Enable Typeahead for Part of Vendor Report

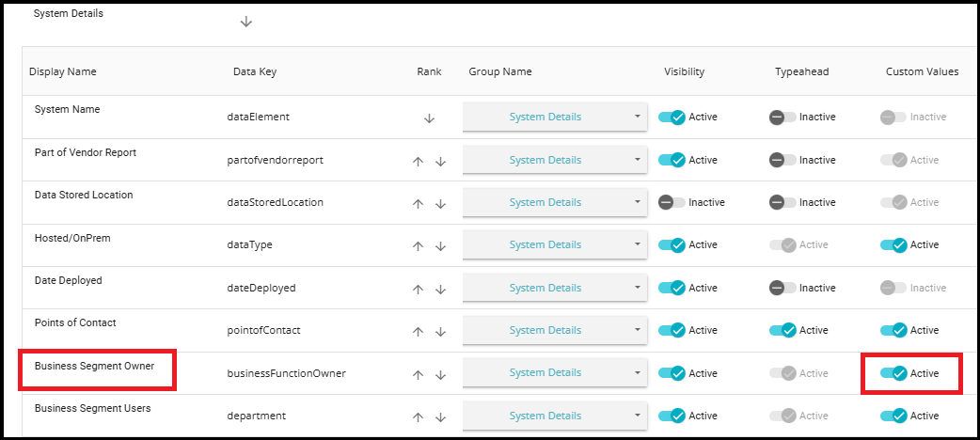[x=782, y=160]
